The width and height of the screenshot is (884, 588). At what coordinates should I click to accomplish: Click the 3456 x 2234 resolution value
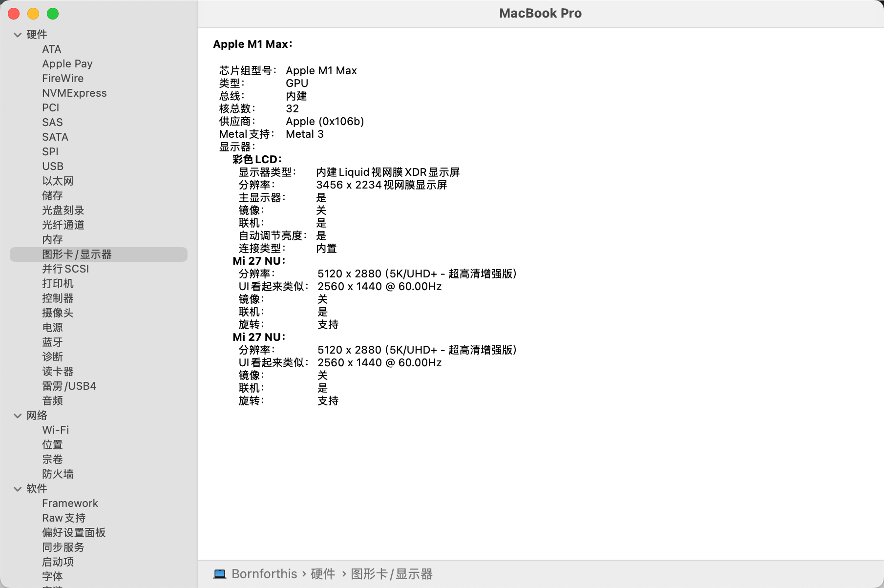(381, 185)
